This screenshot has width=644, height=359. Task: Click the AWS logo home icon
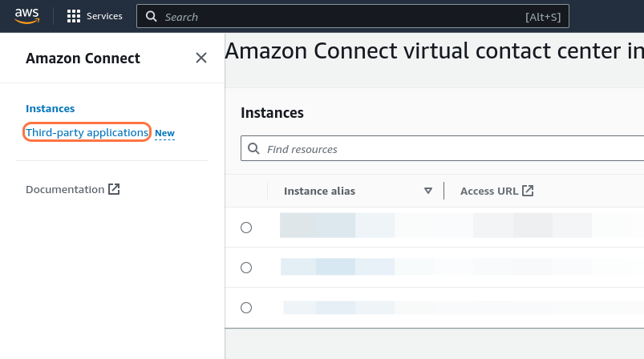point(26,16)
